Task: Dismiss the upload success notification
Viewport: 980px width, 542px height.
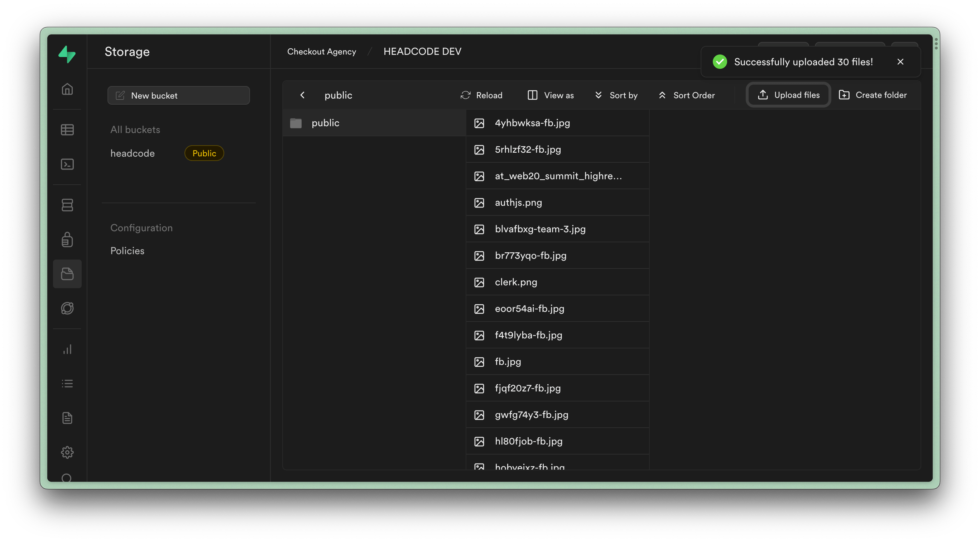Action: click(900, 62)
